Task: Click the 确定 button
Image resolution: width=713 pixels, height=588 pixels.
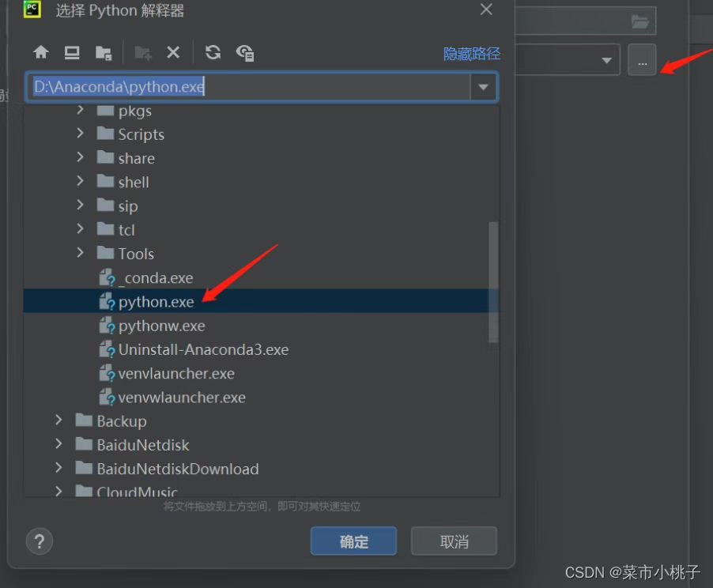Action: (x=354, y=541)
